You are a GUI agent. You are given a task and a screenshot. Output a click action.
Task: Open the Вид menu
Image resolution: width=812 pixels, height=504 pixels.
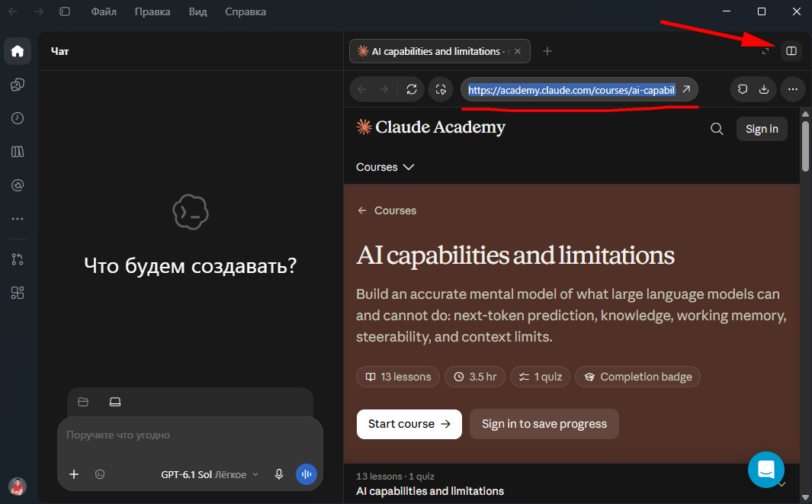[197, 11]
